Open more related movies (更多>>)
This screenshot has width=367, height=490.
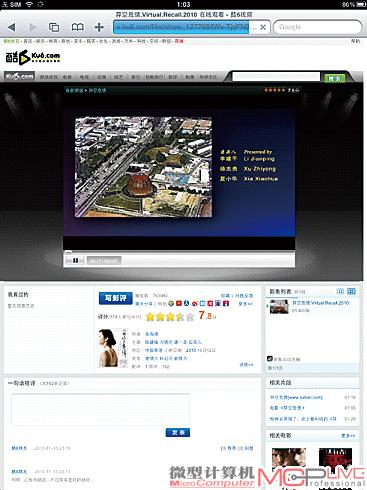coord(348,435)
